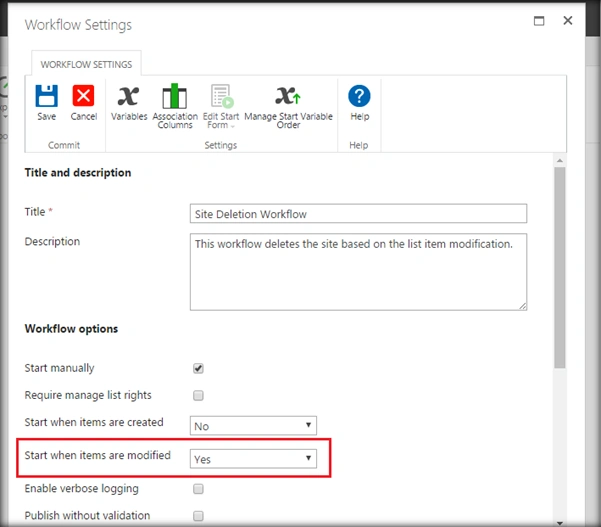Click the Settings group label

[221, 145]
